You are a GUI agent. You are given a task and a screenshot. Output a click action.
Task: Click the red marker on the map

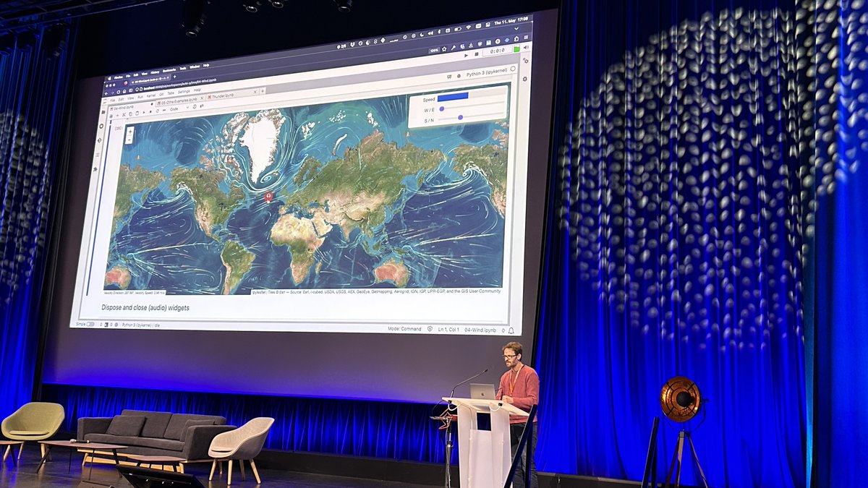coord(268,197)
